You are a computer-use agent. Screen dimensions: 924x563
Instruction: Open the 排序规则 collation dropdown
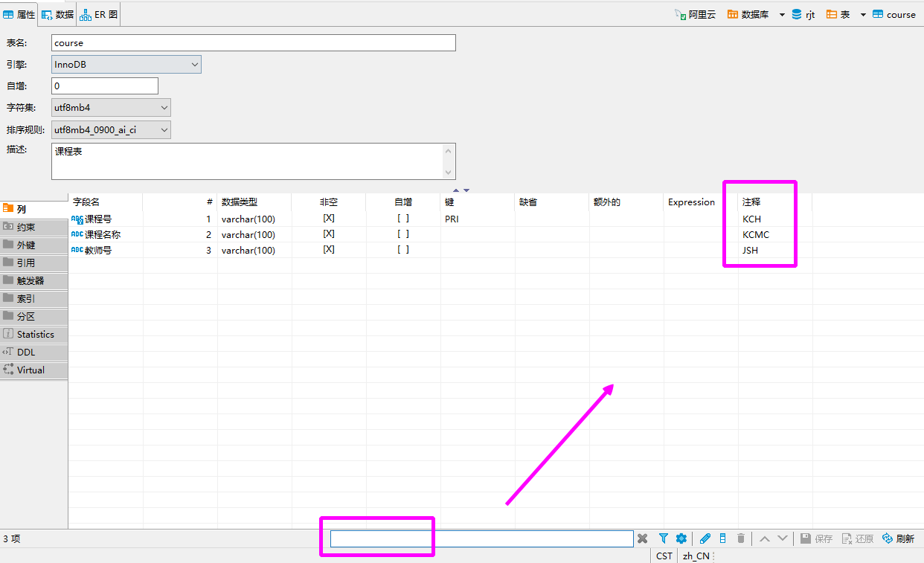click(111, 130)
